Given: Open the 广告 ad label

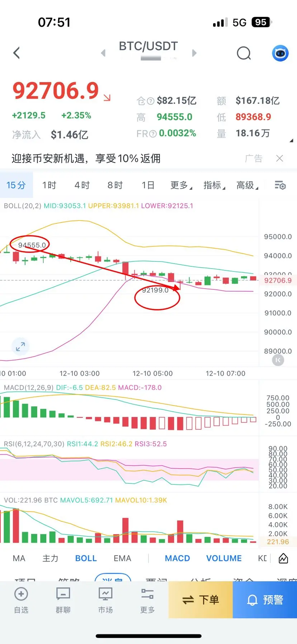Looking at the screenshot, I should pyautogui.click(x=254, y=158).
